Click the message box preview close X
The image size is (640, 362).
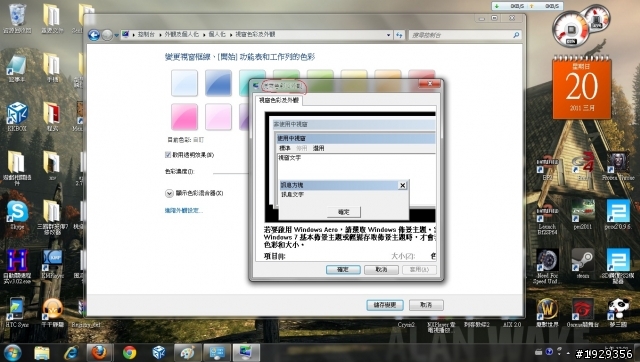pyautogui.click(x=402, y=185)
